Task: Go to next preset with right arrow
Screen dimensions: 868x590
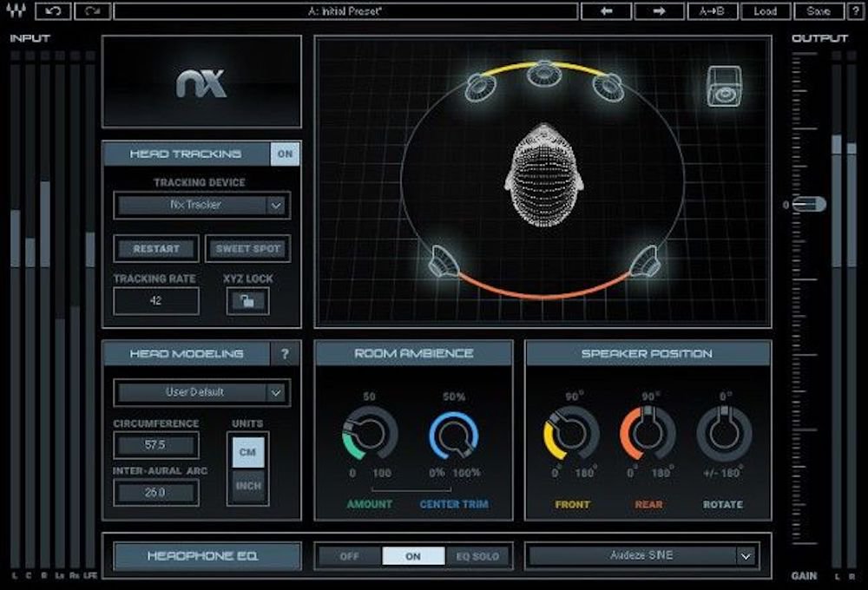Action: pyautogui.click(x=659, y=11)
